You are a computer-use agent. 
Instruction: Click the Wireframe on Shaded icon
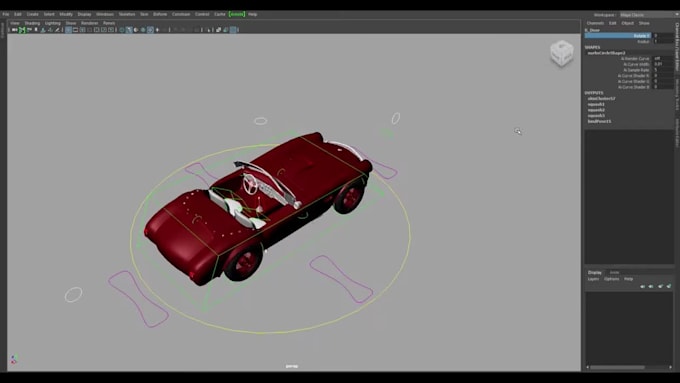[143, 29]
